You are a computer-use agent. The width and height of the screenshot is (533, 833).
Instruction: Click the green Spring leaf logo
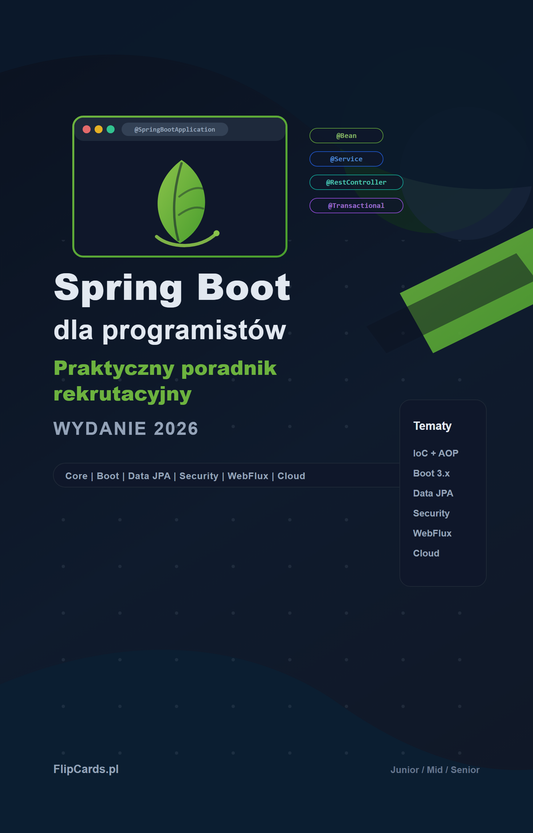click(184, 204)
